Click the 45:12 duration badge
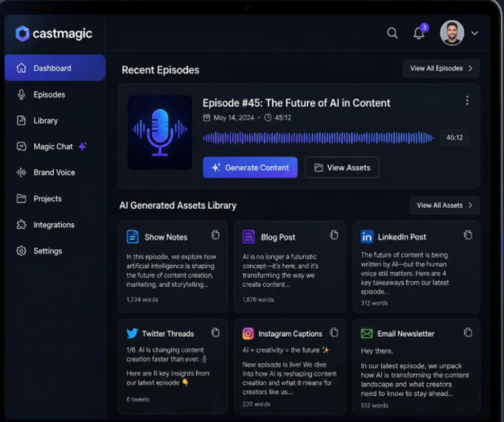This screenshot has width=504, height=422. point(454,138)
